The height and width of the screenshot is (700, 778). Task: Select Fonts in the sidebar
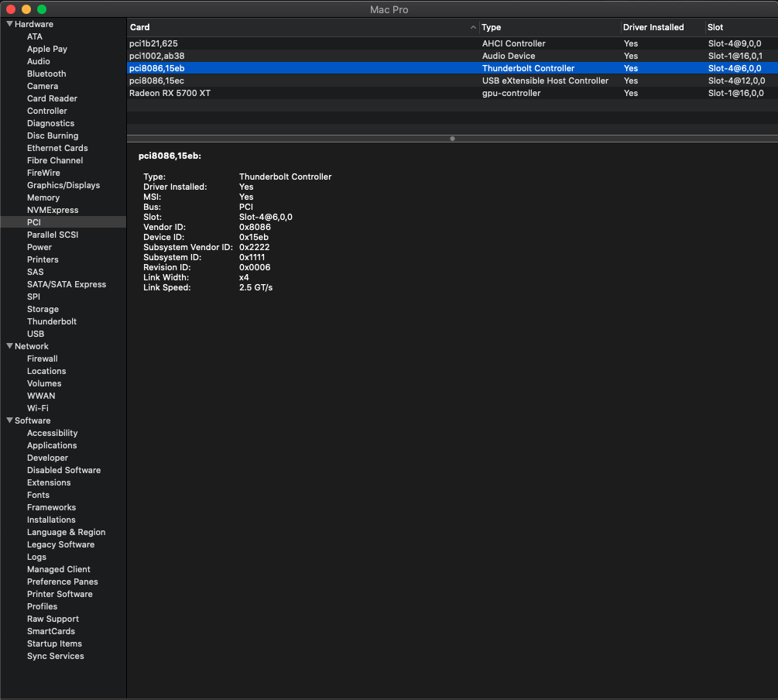point(38,495)
